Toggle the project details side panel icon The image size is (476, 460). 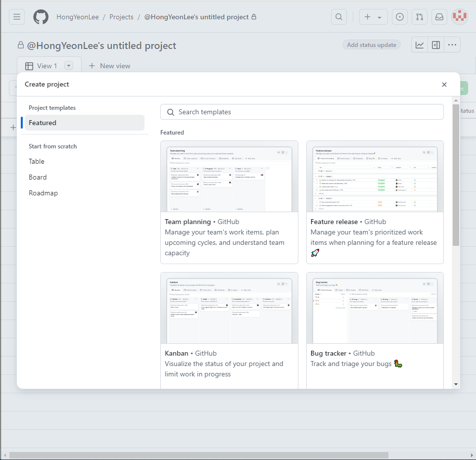[x=436, y=45]
